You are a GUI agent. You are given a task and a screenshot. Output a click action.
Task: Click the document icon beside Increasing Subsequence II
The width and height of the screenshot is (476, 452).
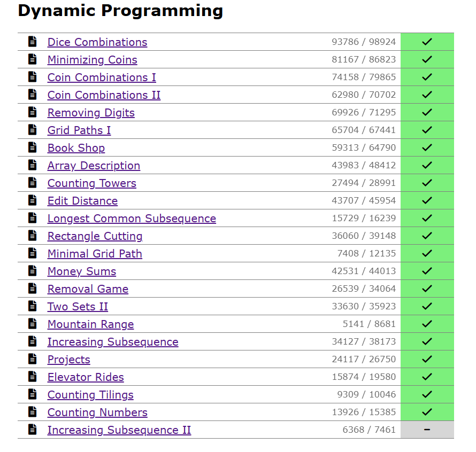tap(33, 428)
